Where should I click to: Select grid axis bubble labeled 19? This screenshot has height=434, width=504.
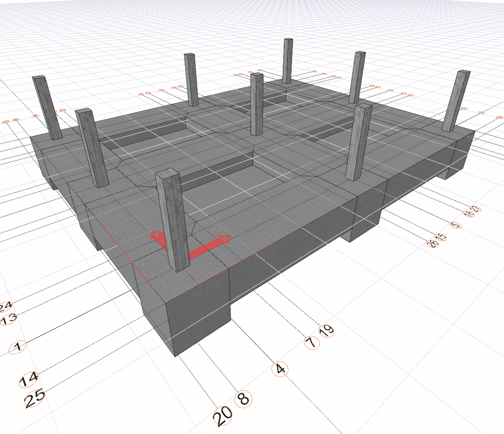[x=326, y=331]
